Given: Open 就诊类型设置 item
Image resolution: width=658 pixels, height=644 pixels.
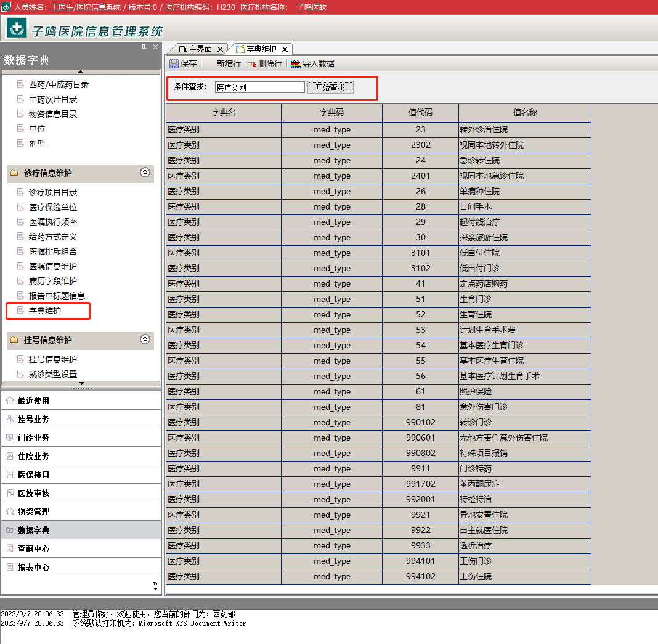Looking at the screenshot, I should [x=53, y=374].
